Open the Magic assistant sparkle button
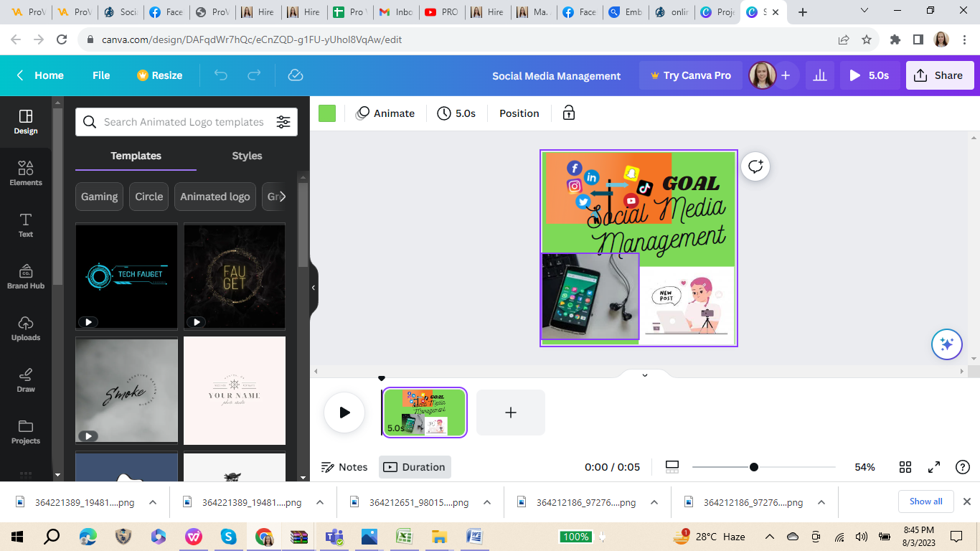980x551 pixels. [x=946, y=344]
